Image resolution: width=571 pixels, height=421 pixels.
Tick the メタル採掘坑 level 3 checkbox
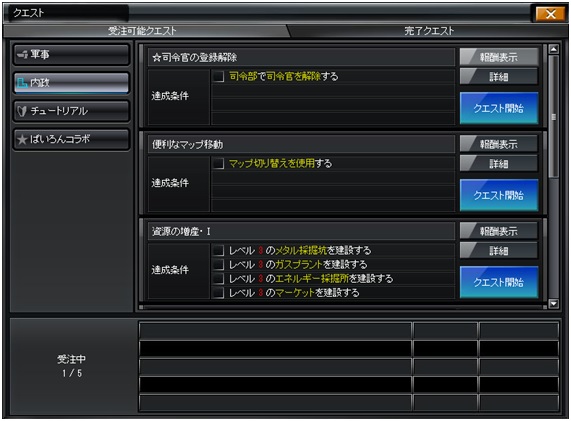pyautogui.click(x=218, y=251)
